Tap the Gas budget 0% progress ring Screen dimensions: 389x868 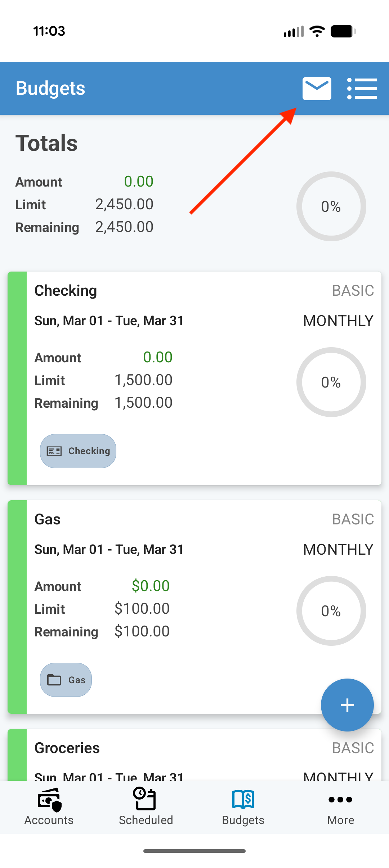[331, 611]
